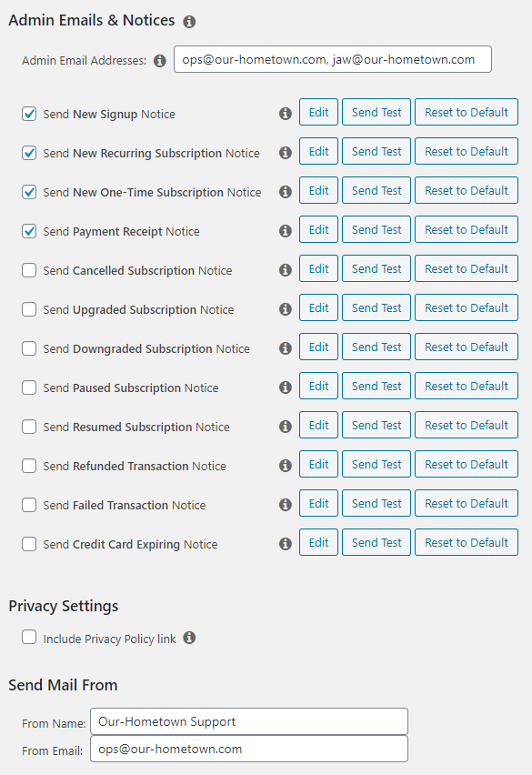
Task: Click info icon for Credit Card Expiring Notice
Action: pos(285,544)
